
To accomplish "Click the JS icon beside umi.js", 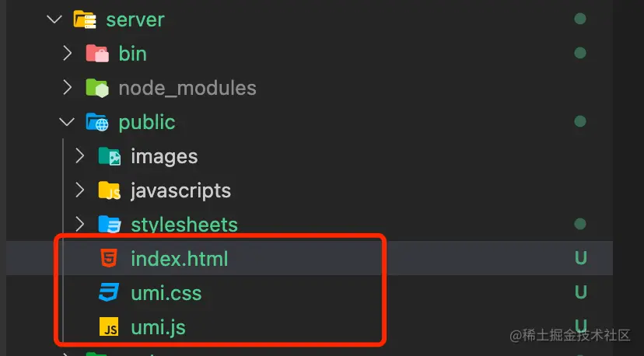I will [x=110, y=327].
